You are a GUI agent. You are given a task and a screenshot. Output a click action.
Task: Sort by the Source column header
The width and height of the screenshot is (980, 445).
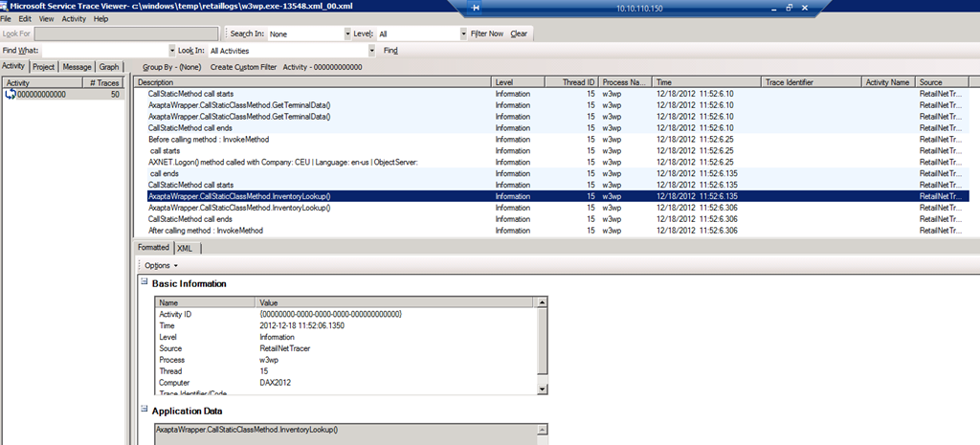point(942,82)
